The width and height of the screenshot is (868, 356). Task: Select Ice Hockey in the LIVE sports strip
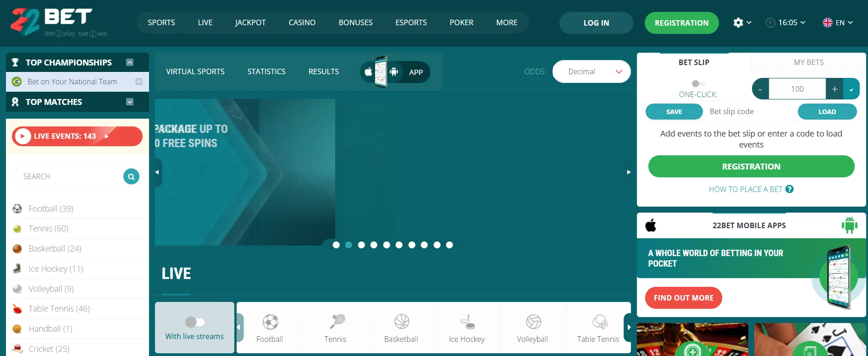[467, 328]
